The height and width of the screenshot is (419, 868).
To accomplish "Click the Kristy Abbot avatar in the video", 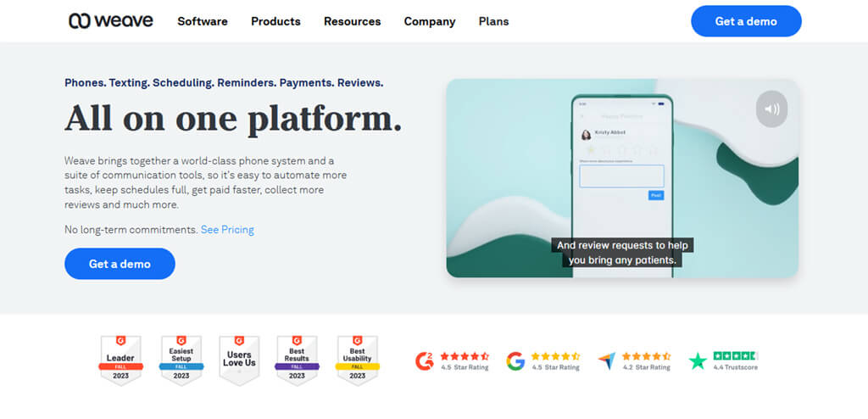I will pos(586,135).
